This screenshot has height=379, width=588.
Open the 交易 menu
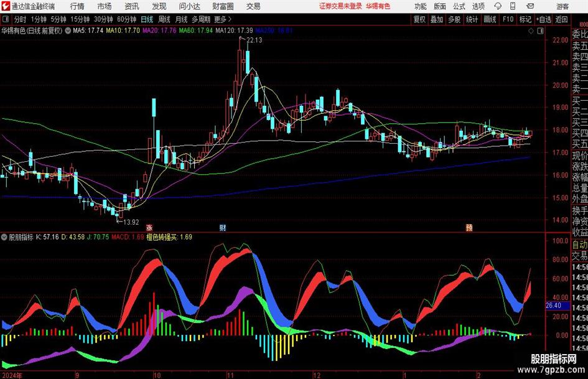(x=253, y=6)
